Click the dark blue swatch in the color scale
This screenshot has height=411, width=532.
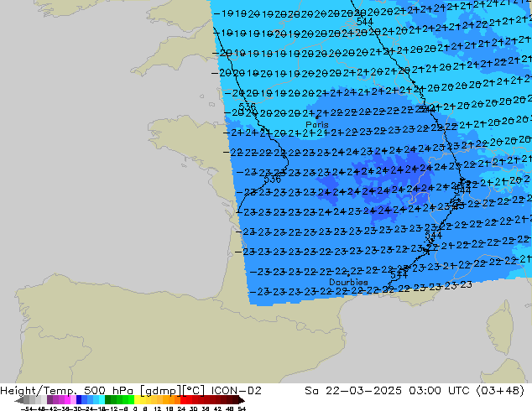79,399
